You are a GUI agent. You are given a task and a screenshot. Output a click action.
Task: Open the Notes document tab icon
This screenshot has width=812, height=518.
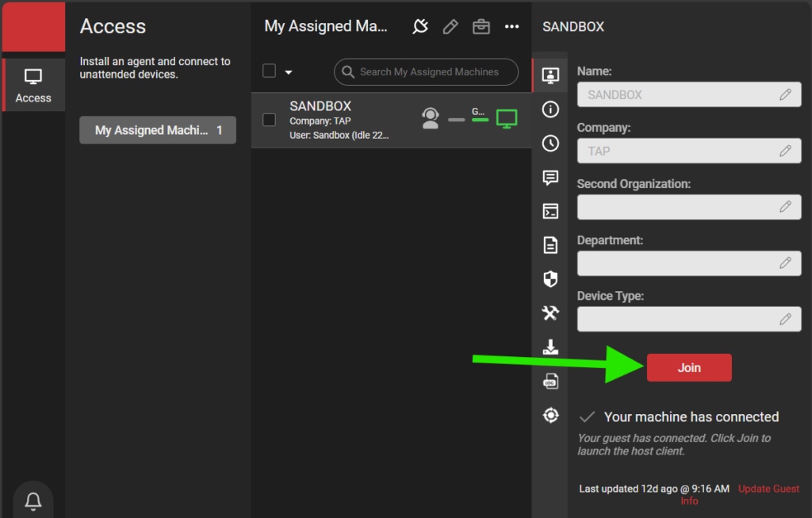point(550,245)
